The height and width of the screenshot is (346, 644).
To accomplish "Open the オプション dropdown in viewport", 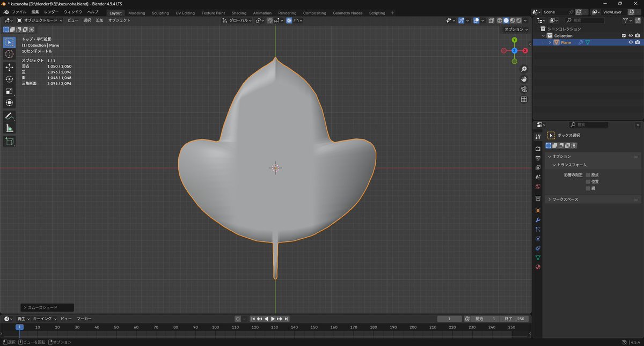I will click(x=516, y=30).
